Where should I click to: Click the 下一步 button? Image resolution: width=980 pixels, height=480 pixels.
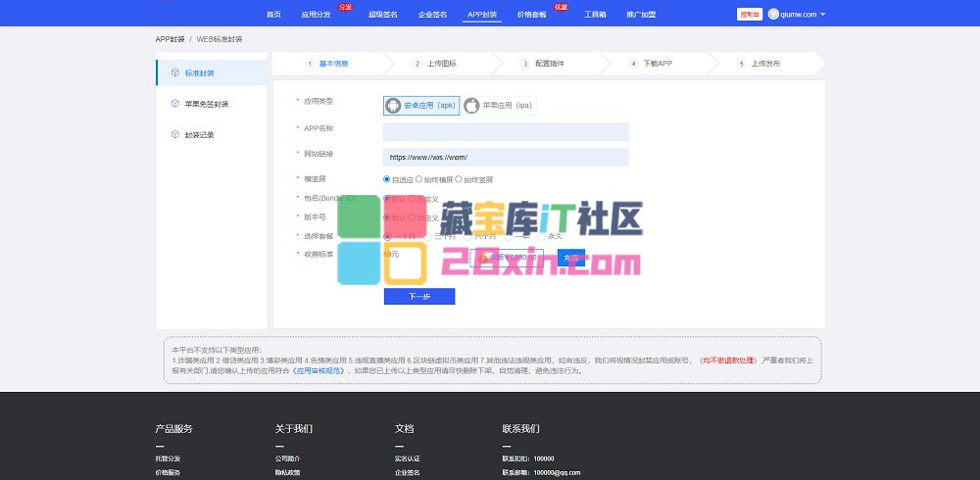click(x=419, y=296)
